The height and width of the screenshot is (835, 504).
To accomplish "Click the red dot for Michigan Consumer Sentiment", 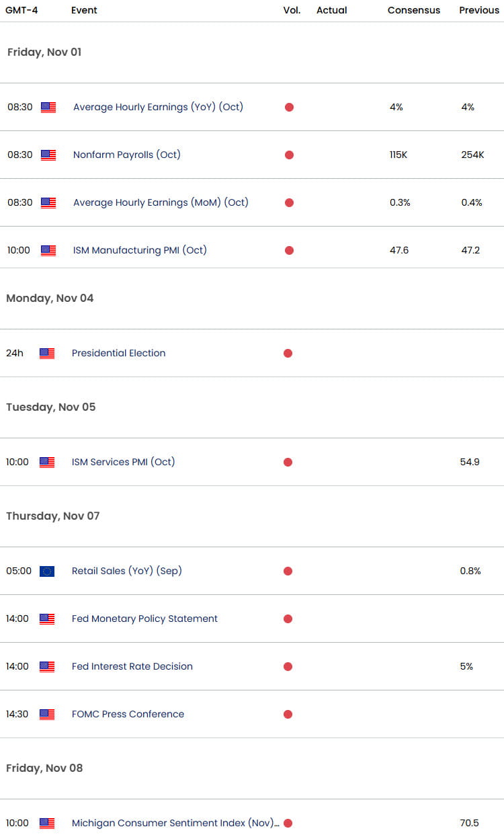I will (288, 823).
